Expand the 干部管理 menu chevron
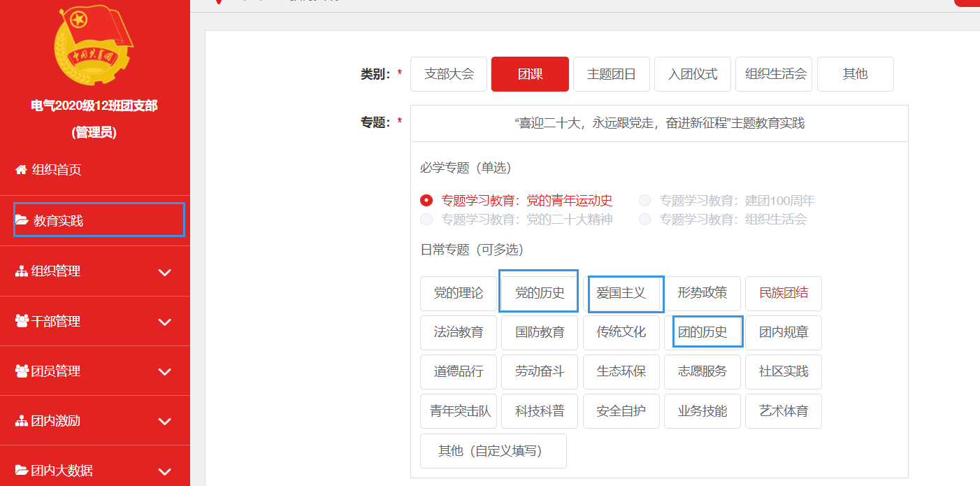 (165, 322)
